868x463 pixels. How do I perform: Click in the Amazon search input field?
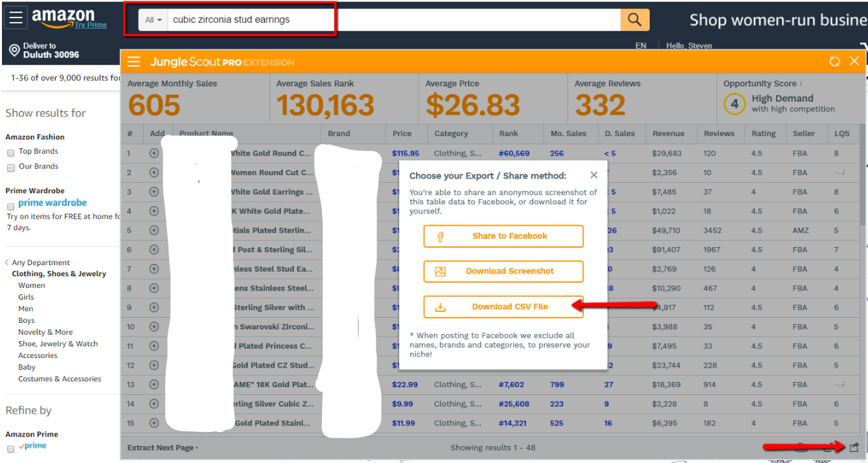pos(394,20)
